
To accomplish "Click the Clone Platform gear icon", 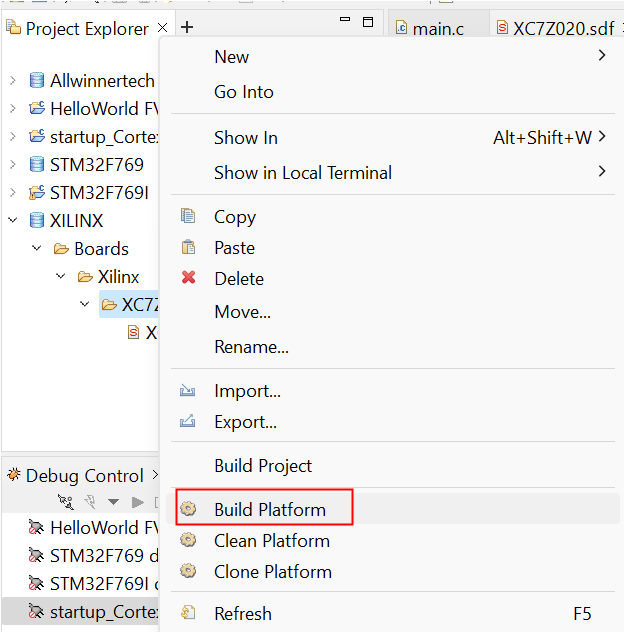I will 187,572.
